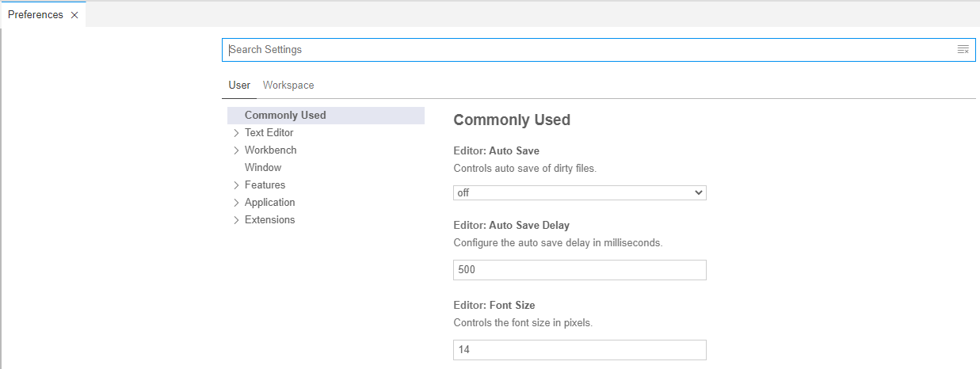
Task: Expand the Application chevron arrow
Action: pyautogui.click(x=236, y=203)
